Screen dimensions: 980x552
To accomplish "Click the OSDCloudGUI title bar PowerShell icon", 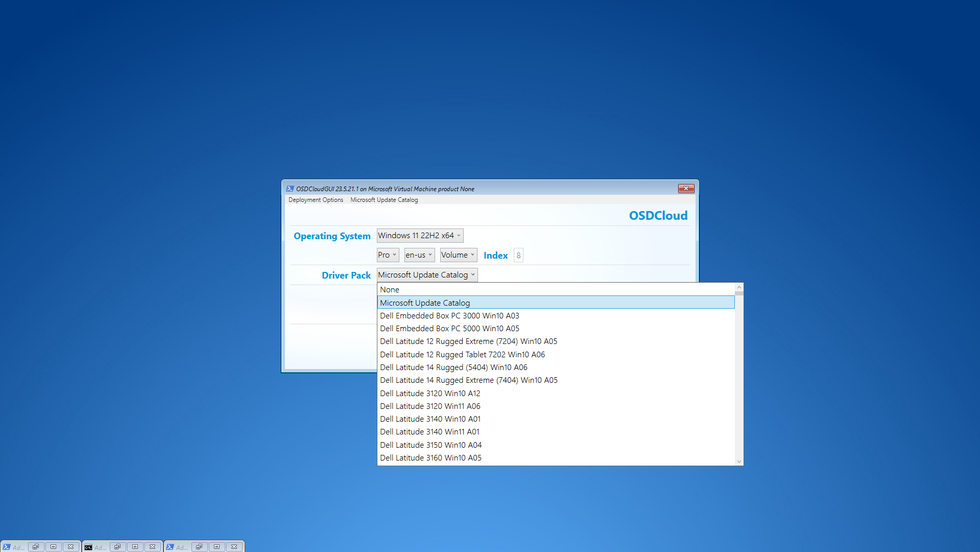I will point(290,189).
